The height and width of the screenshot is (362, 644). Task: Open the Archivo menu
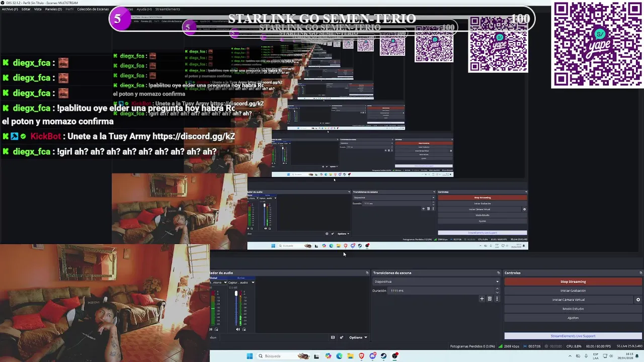click(10, 9)
